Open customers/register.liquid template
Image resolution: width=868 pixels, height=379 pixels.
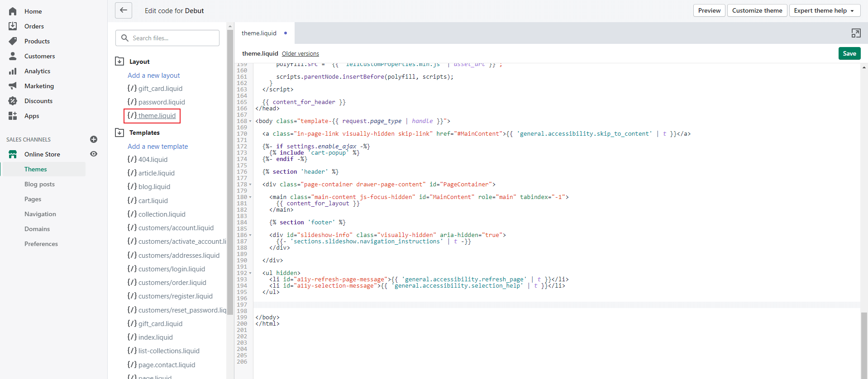click(x=170, y=296)
